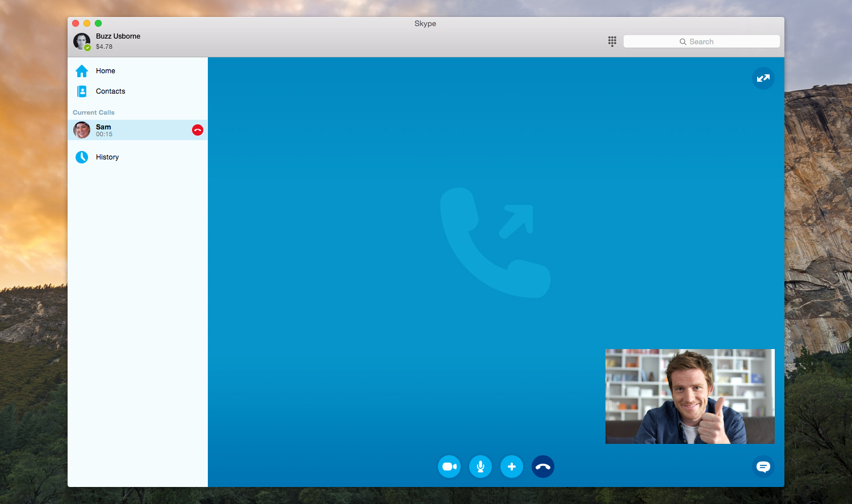Click the Search field
Image resolution: width=852 pixels, height=504 pixels.
tap(701, 42)
